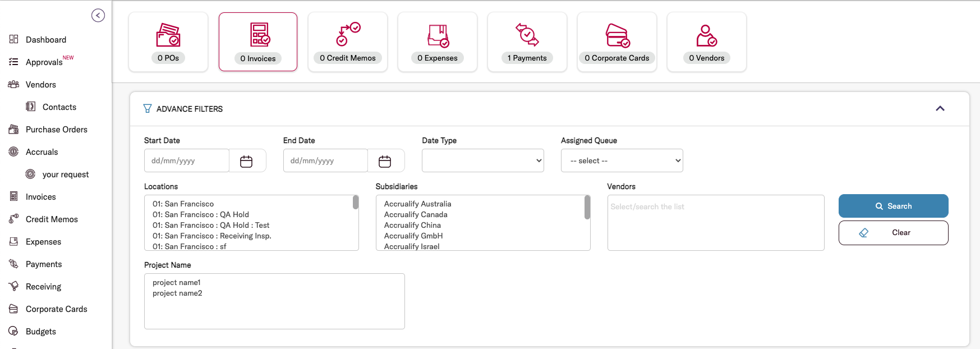The image size is (980, 349).
Task: Open the Vendors approval tile icon
Action: point(706,35)
